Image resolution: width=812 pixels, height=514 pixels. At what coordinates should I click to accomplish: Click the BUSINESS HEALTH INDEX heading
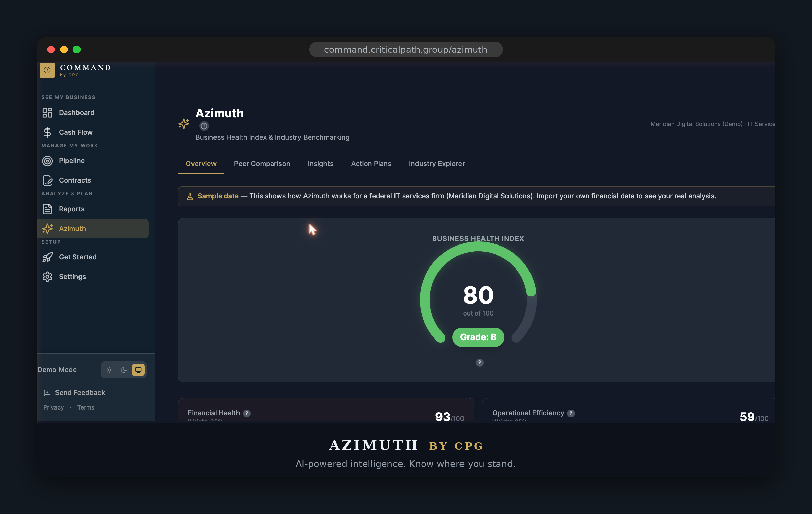[478, 239]
